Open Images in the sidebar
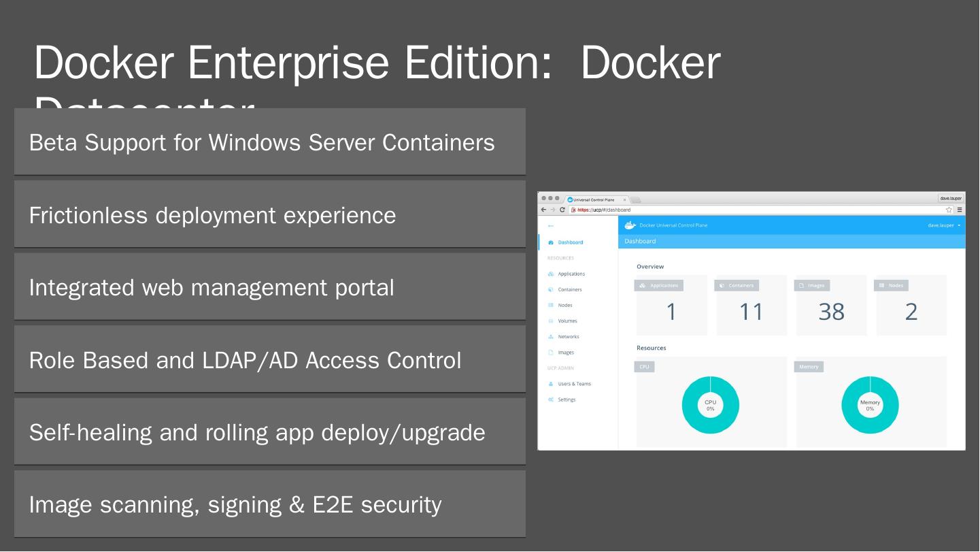This screenshot has height=552, width=980. tap(566, 353)
